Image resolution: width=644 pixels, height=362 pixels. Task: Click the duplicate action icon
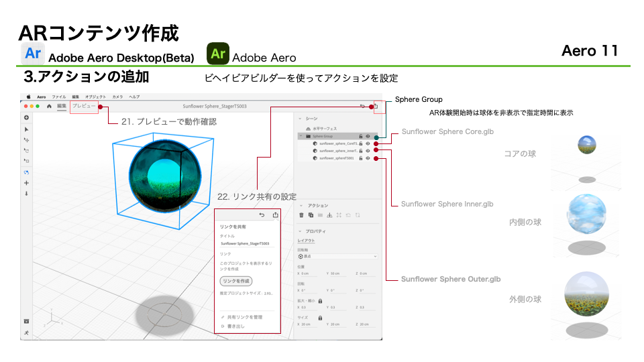click(x=311, y=215)
